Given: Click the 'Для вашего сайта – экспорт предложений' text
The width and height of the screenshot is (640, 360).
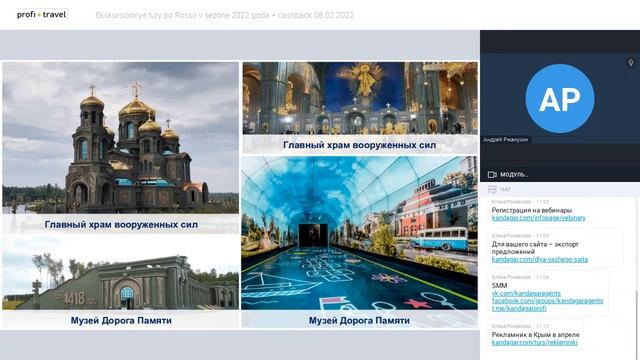Looking at the screenshot, I should click(535, 248).
